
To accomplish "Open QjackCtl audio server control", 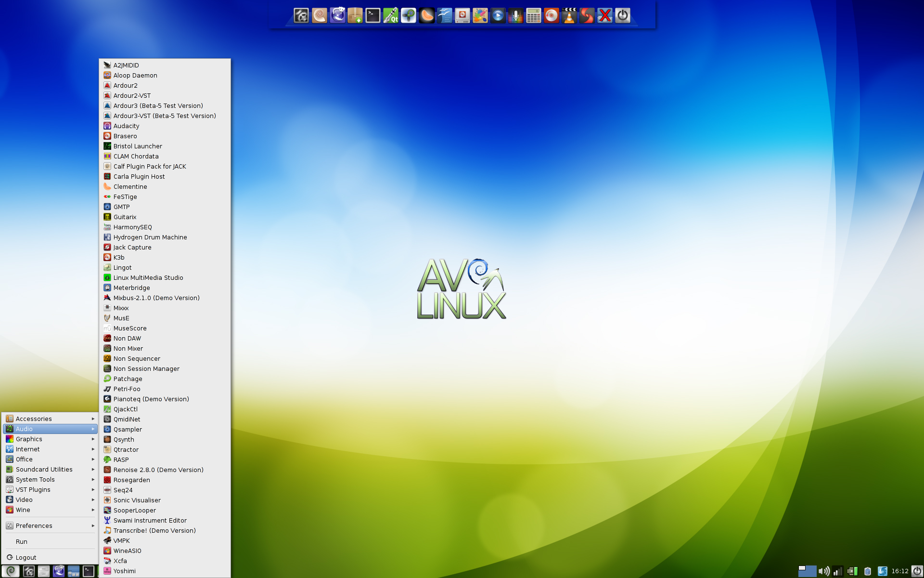I will click(126, 409).
